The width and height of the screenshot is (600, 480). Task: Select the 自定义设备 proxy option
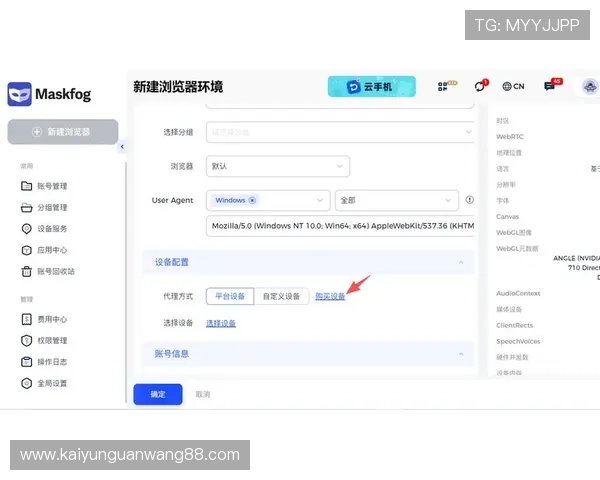pyautogui.click(x=281, y=296)
